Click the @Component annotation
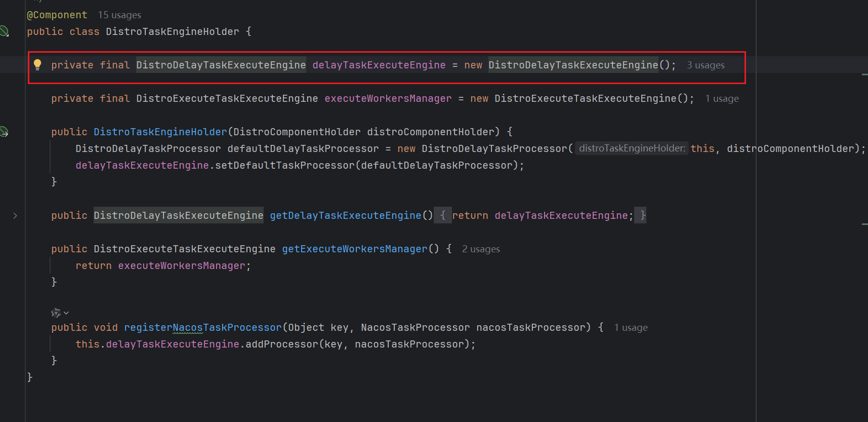 pyautogui.click(x=57, y=15)
